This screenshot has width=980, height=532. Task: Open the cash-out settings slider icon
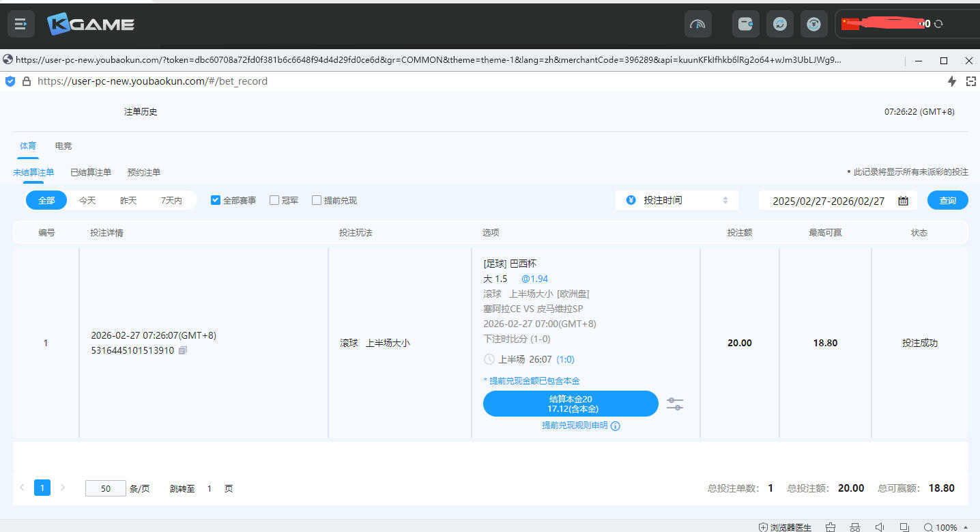(x=674, y=404)
